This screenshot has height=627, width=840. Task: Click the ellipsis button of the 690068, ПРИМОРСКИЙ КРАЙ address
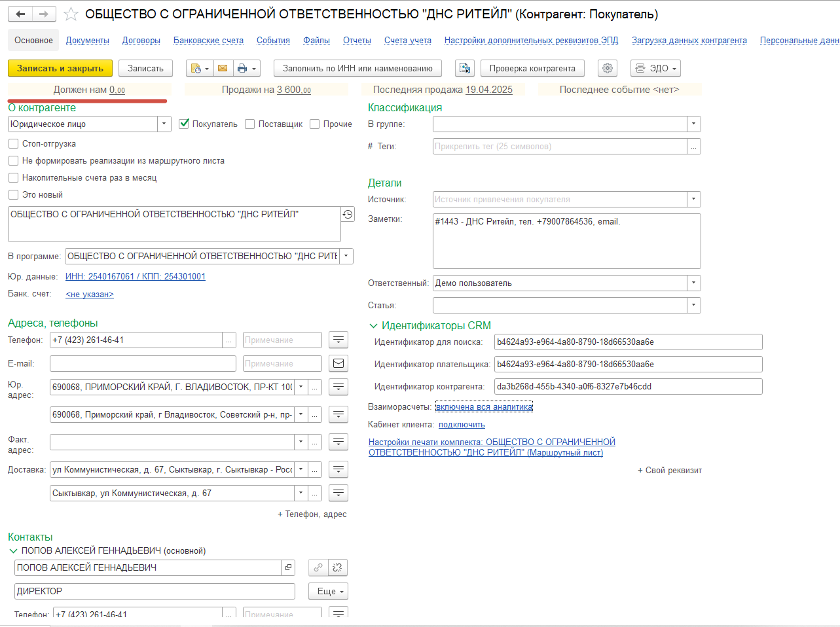coord(315,387)
